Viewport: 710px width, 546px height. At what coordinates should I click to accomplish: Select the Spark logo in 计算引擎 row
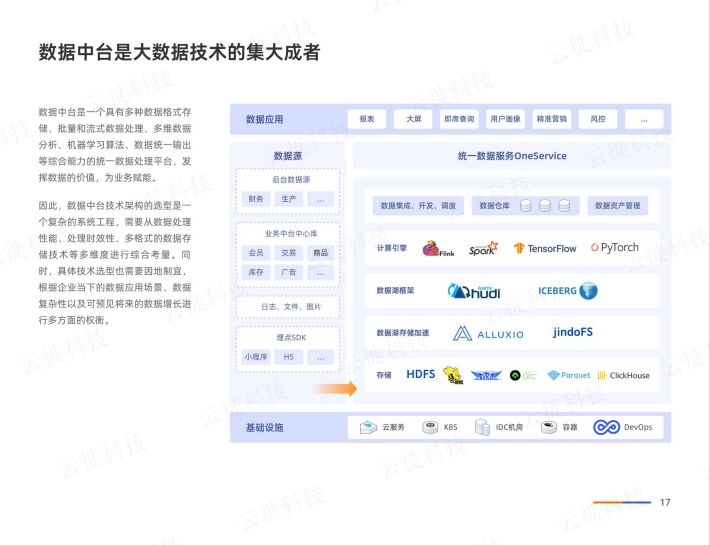click(483, 249)
